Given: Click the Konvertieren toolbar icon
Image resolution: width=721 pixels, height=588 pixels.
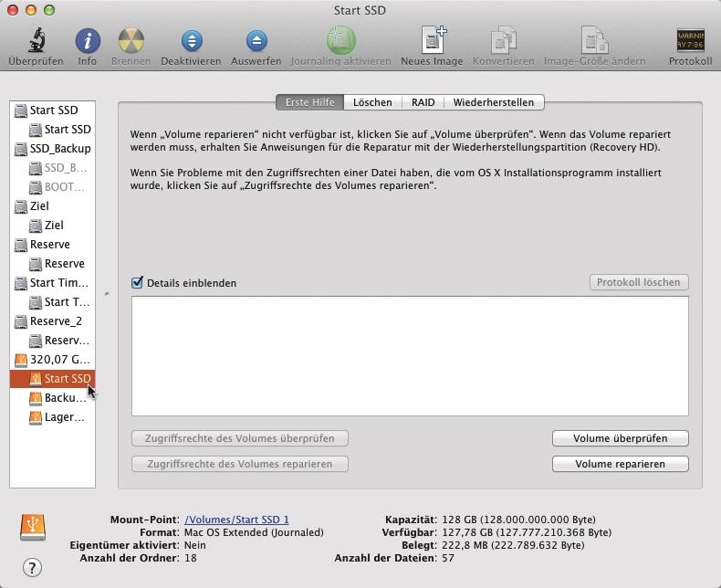Looking at the screenshot, I should coord(503,40).
